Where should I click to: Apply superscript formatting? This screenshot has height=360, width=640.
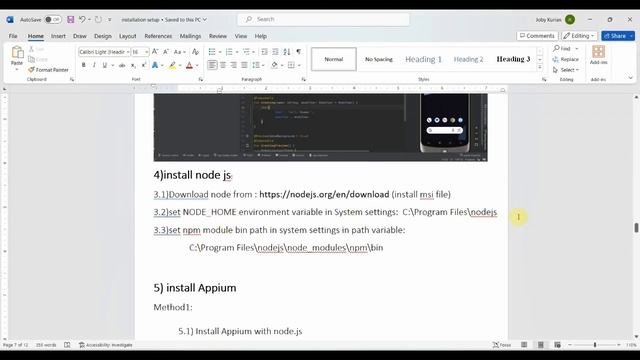coord(144,65)
